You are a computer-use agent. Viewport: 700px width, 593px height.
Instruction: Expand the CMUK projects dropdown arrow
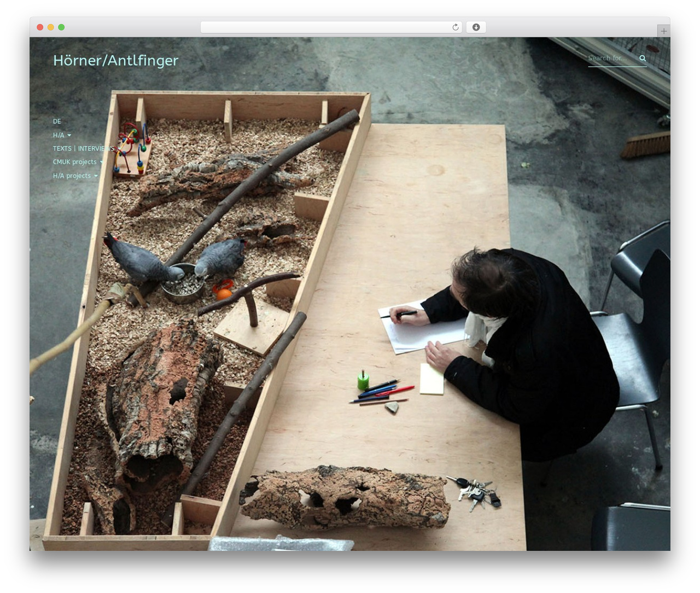point(101,162)
